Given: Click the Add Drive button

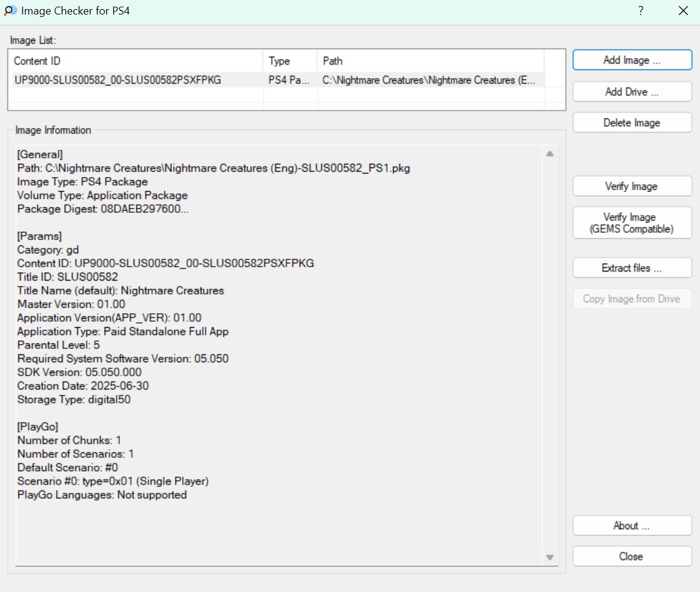Looking at the screenshot, I should click(x=632, y=92).
